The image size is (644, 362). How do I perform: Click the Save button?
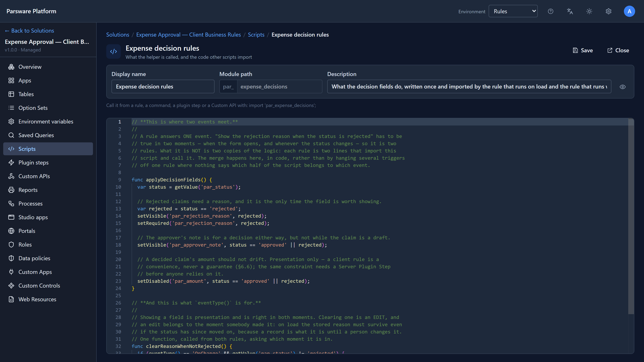[x=582, y=50]
